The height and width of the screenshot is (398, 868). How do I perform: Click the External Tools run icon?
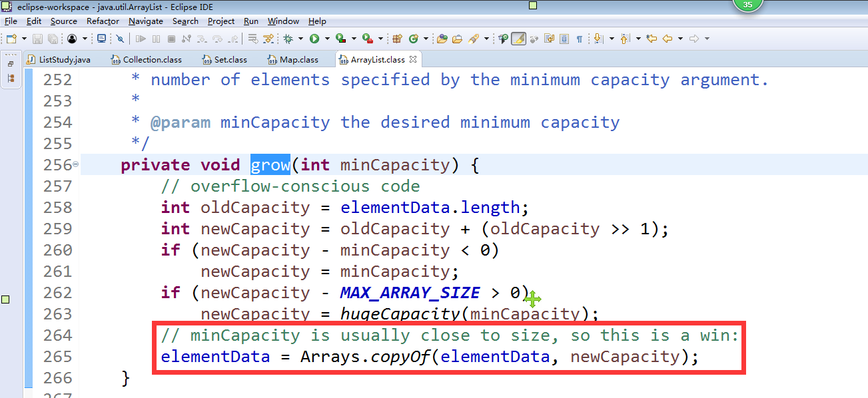pos(368,39)
